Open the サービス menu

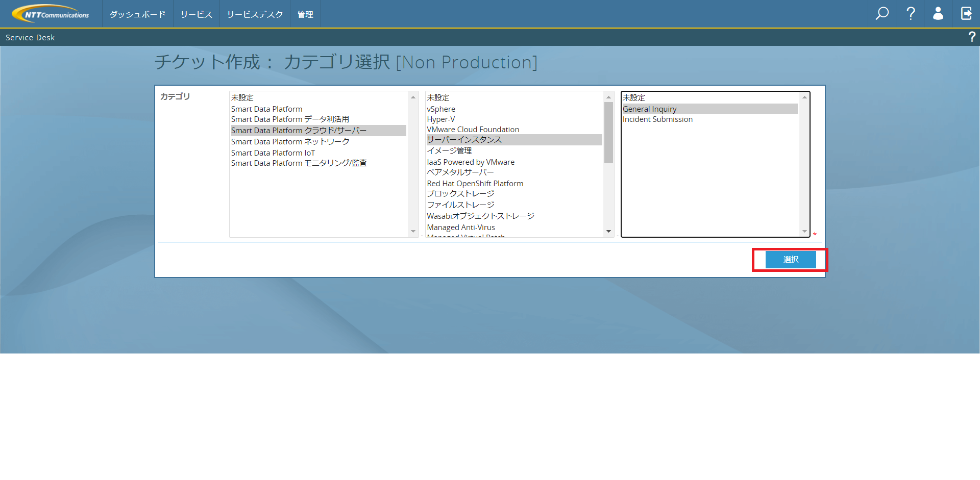tap(197, 14)
